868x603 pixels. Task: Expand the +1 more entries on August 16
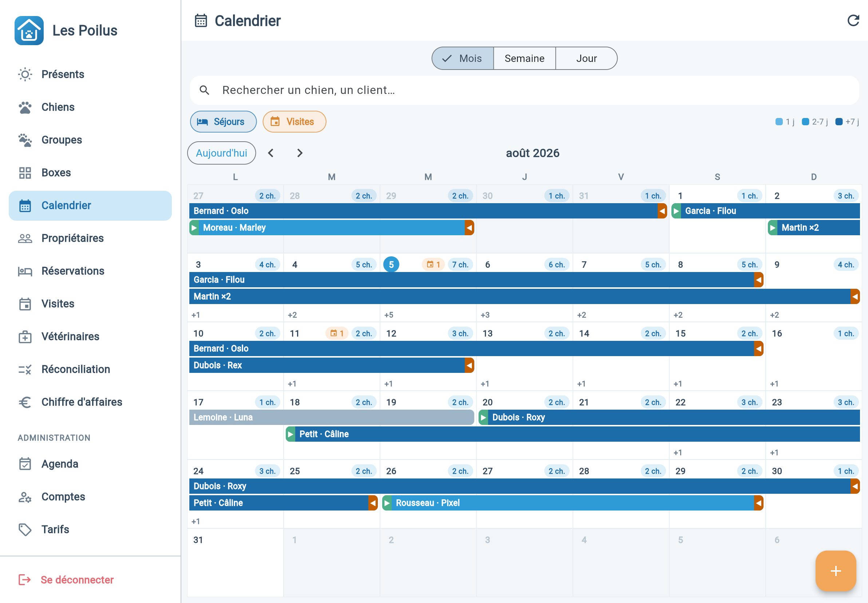774,383
